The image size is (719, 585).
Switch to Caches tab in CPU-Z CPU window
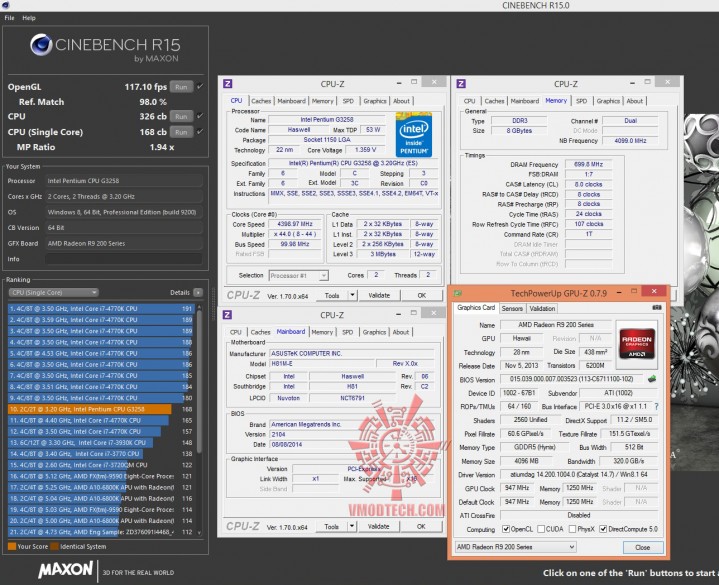pos(261,101)
